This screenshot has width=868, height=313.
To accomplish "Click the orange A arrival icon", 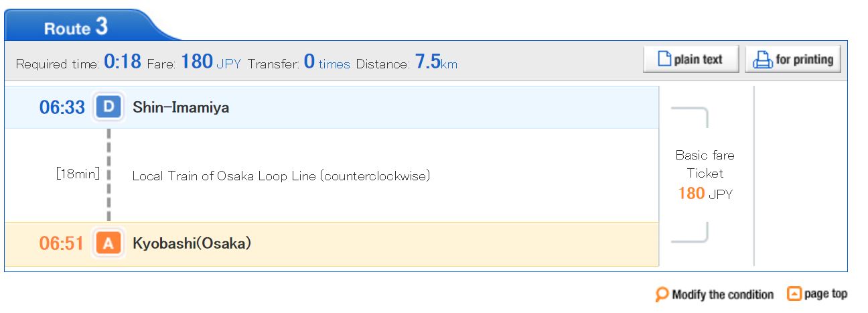I will click(x=108, y=243).
